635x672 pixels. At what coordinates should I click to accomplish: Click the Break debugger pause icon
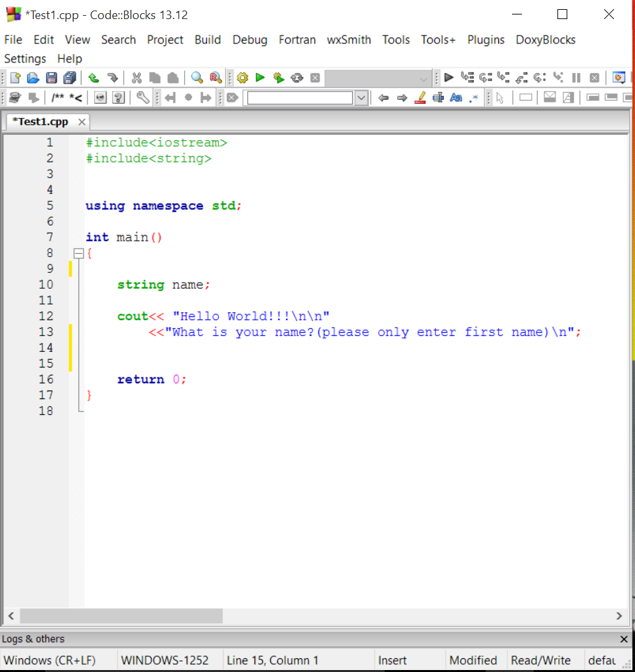pos(576,78)
